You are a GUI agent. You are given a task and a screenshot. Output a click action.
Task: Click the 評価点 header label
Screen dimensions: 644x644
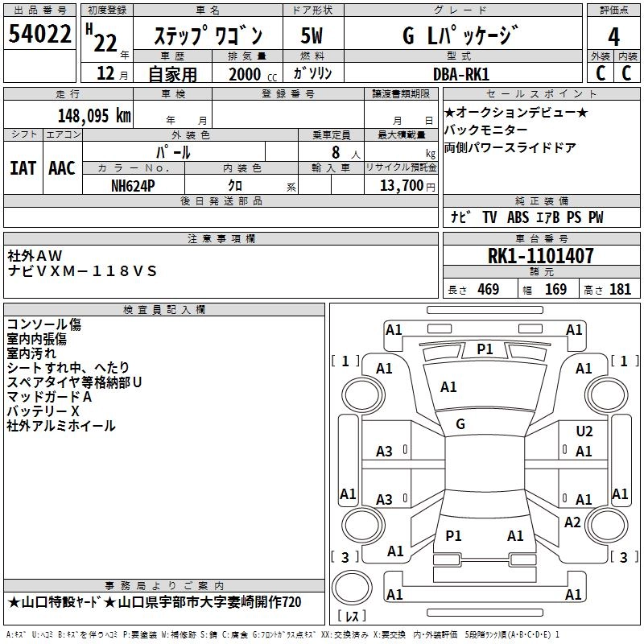(x=613, y=10)
